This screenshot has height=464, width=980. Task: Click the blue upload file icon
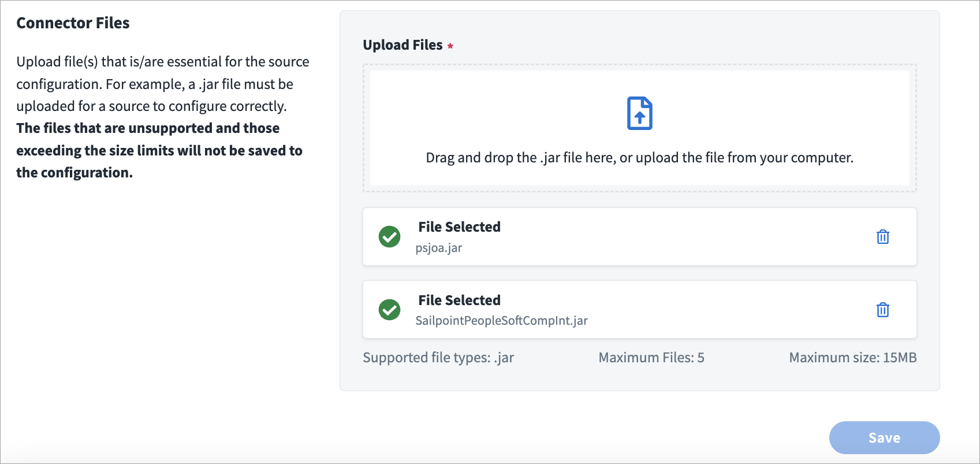(639, 113)
